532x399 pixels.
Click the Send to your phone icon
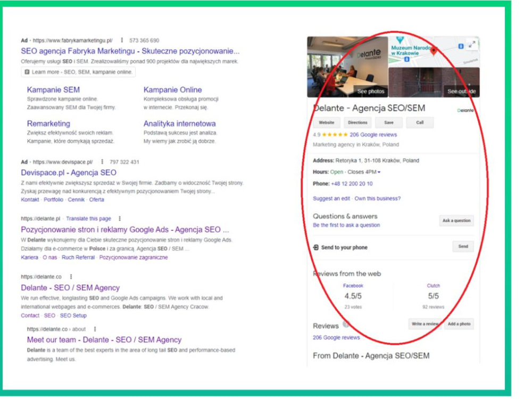(x=315, y=247)
